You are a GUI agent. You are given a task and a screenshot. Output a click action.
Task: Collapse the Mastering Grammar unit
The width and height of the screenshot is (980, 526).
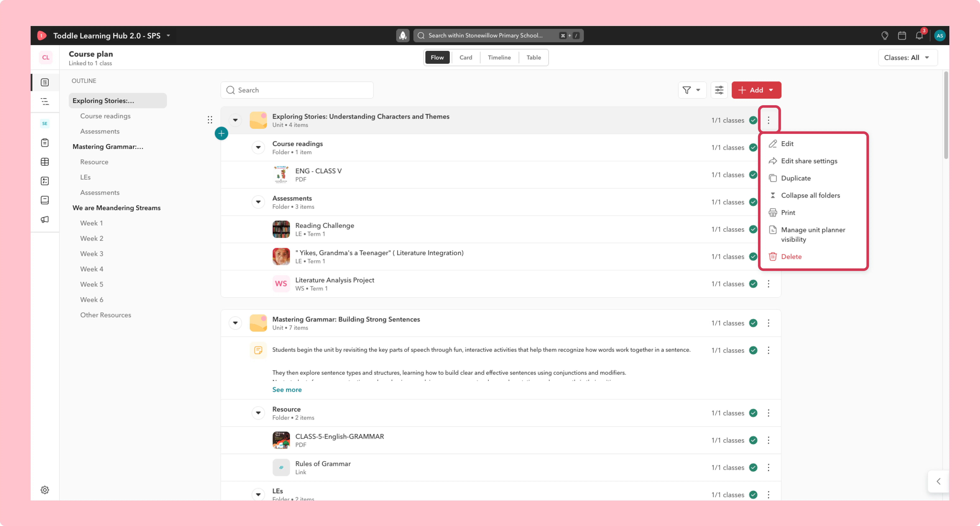pos(235,323)
